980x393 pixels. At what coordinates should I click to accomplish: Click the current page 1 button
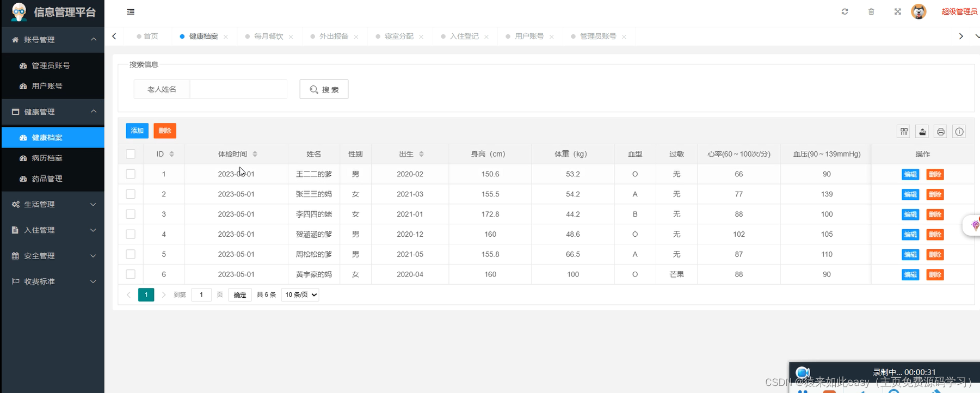point(146,294)
